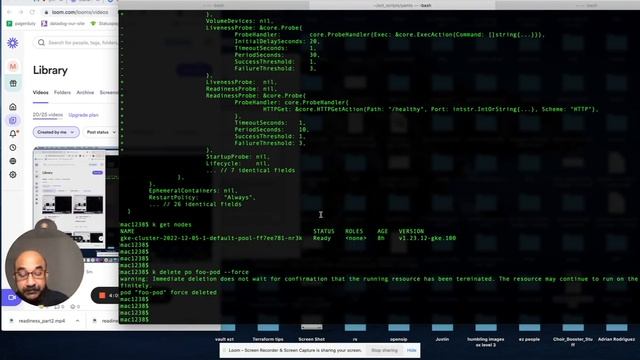This screenshot has height=360, width=640.
Task: Switch to the Folders tab
Action: point(62,93)
